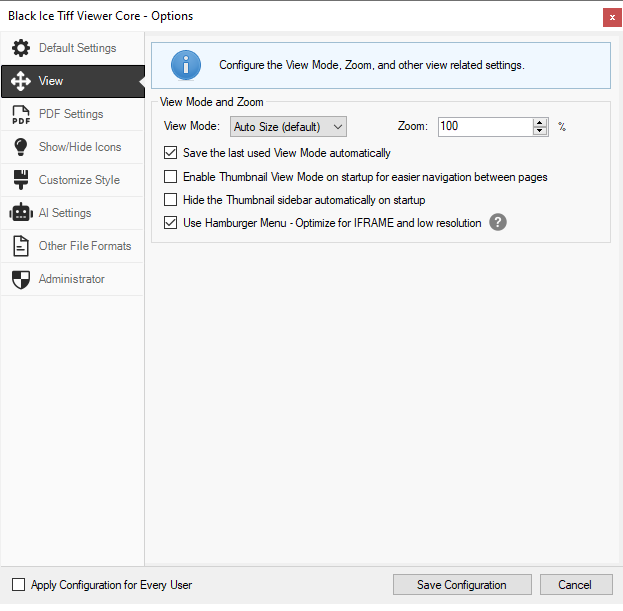Click the shield Administrator icon

21,279
